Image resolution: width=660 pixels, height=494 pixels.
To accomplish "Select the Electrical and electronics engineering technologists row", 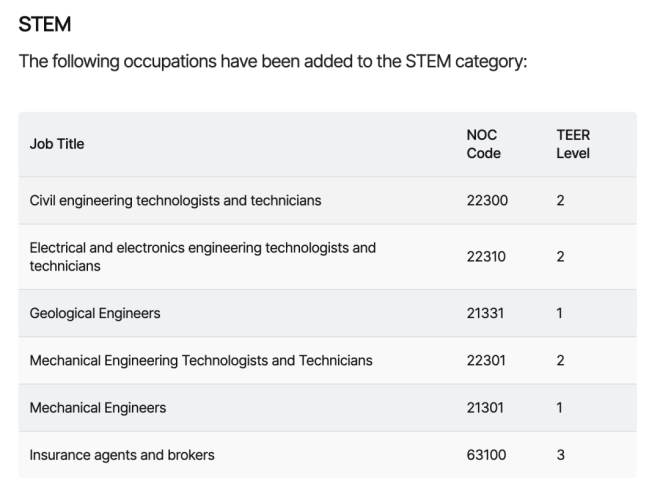I will (327, 257).
